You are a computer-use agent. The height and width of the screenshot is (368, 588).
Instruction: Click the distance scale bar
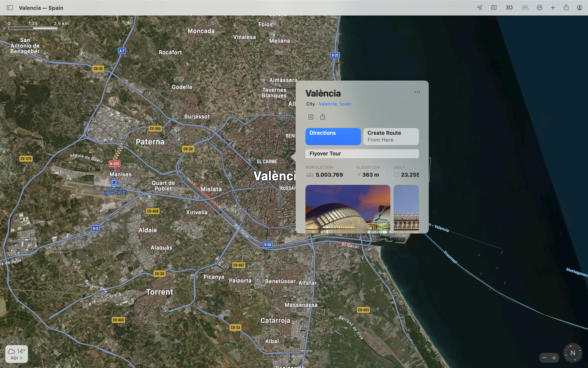(x=33, y=28)
